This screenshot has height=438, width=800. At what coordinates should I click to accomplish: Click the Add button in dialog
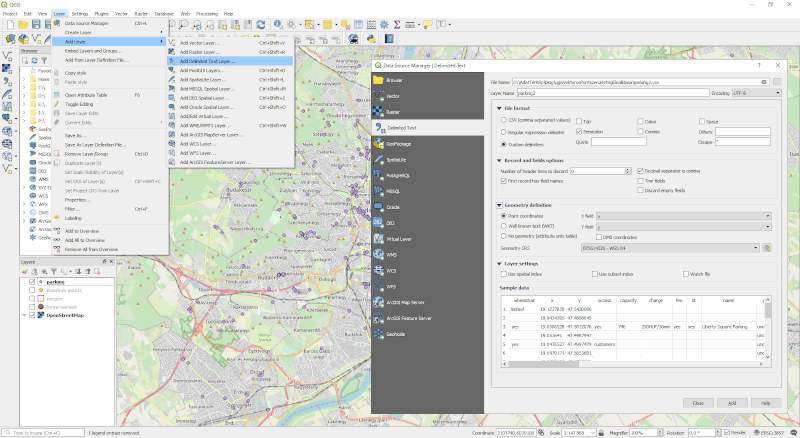[x=732, y=403]
